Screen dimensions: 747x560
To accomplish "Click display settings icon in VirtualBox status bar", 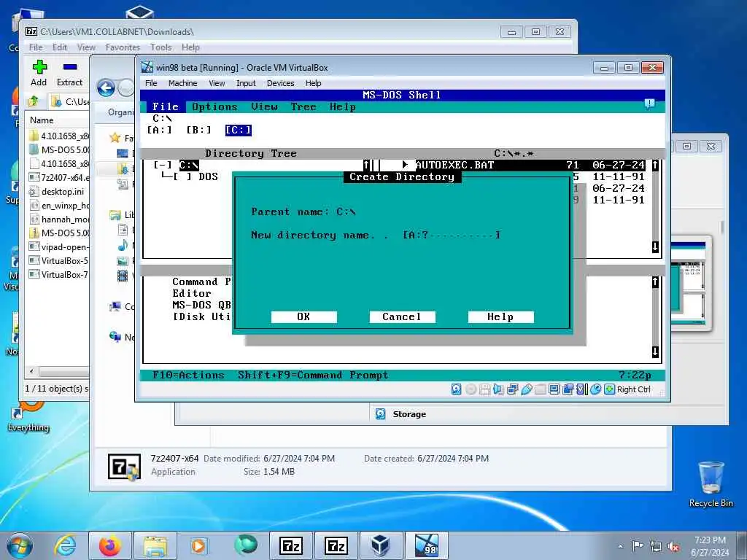I will (x=554, y=389).
